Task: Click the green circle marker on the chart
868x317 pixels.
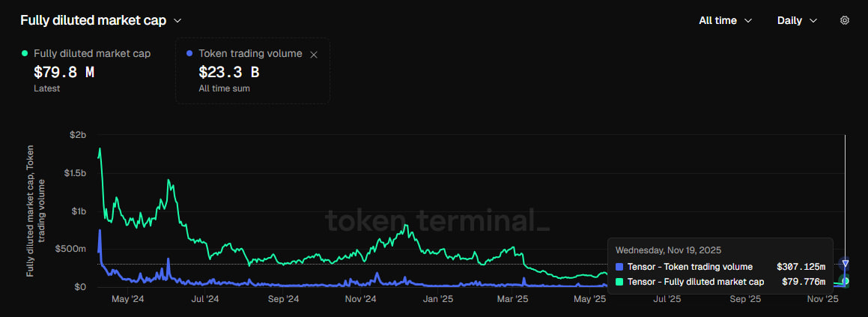Action: click(x=845, y=281)
